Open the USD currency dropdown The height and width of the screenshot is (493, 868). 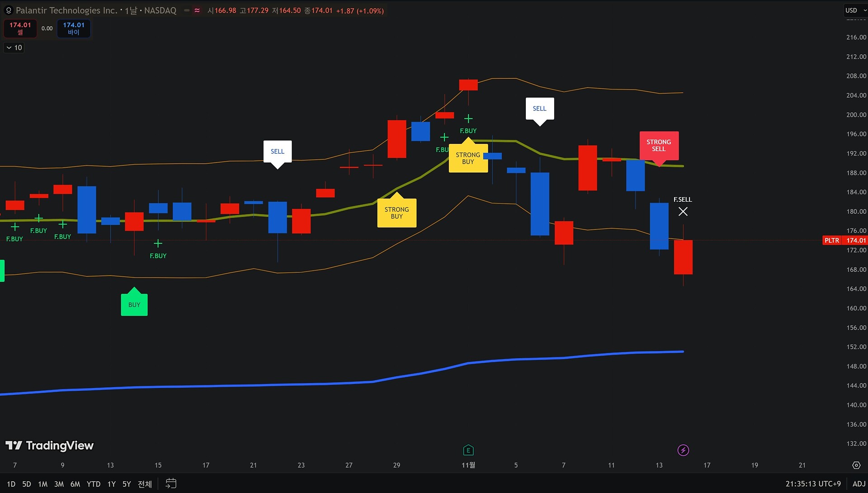[x=855, y=10]
